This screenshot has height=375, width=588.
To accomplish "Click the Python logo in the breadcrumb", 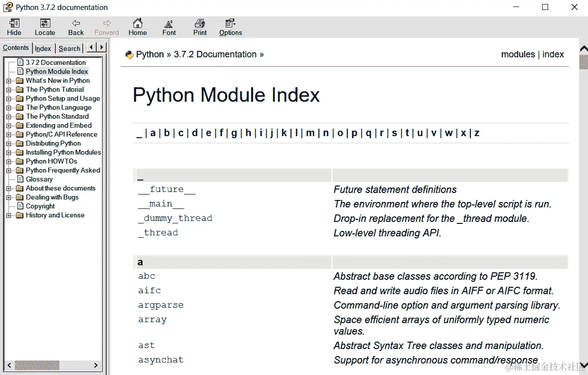I will (130, 55).
